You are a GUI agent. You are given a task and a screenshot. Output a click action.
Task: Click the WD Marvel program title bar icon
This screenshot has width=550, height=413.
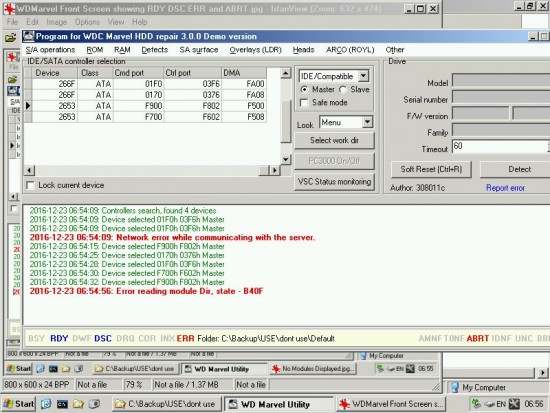pyautogui.click(x=29, y=36)
